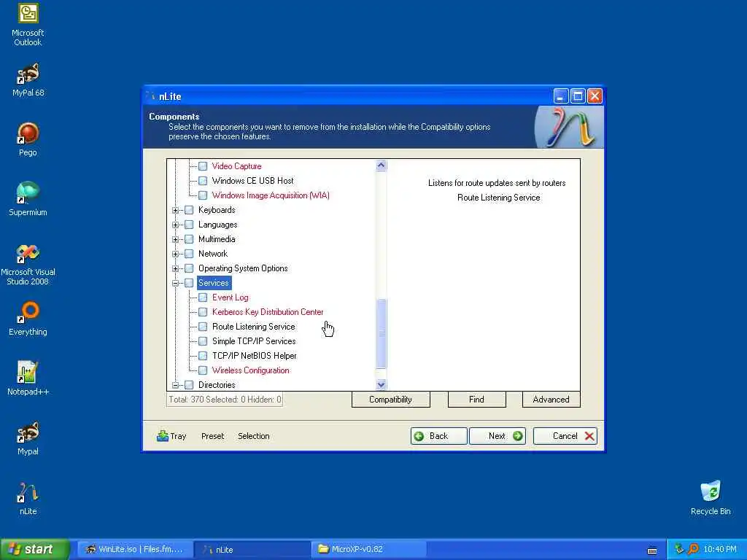Launch Supermium browser shortcut
The width and height of the screenshot is (747, 560).
pos(28,199)
